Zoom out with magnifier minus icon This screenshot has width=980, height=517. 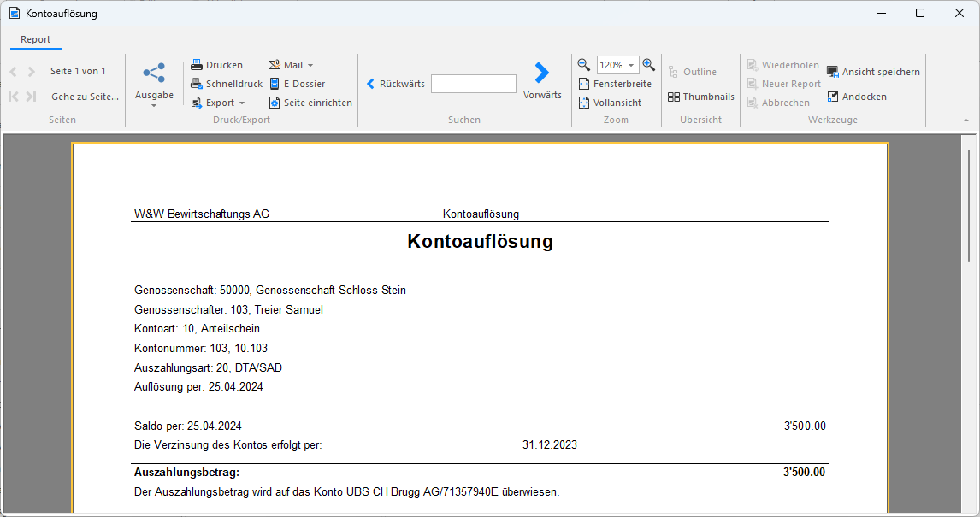[584, 64]
